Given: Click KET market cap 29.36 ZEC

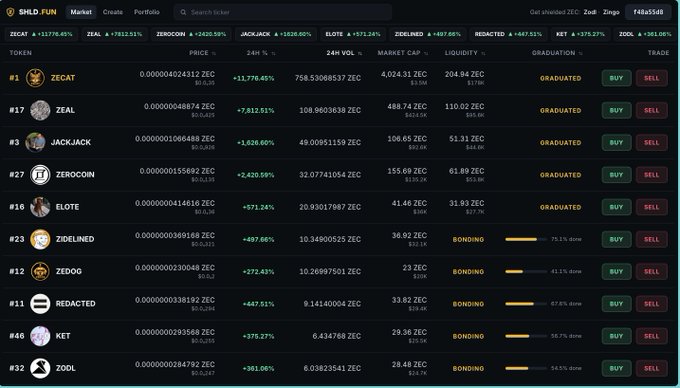Looking at the screenshot, I should (x=409, y=333).
